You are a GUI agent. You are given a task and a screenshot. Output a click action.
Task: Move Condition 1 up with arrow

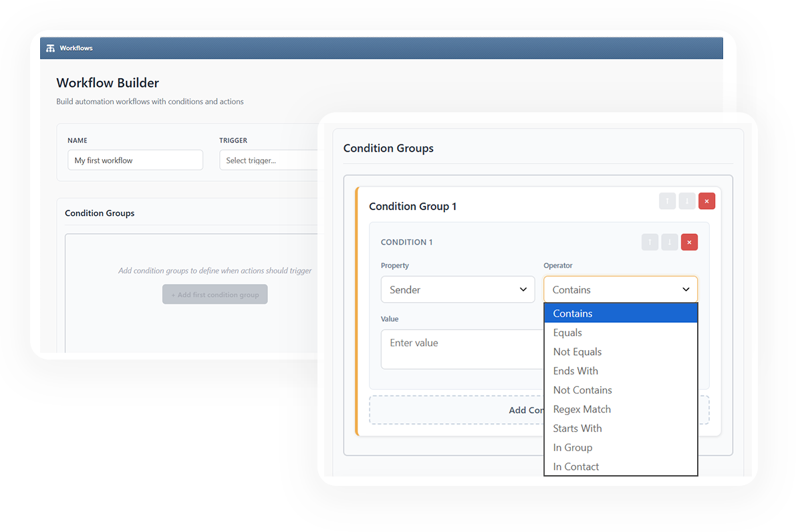pyautogui.click(x=650, y=242)
